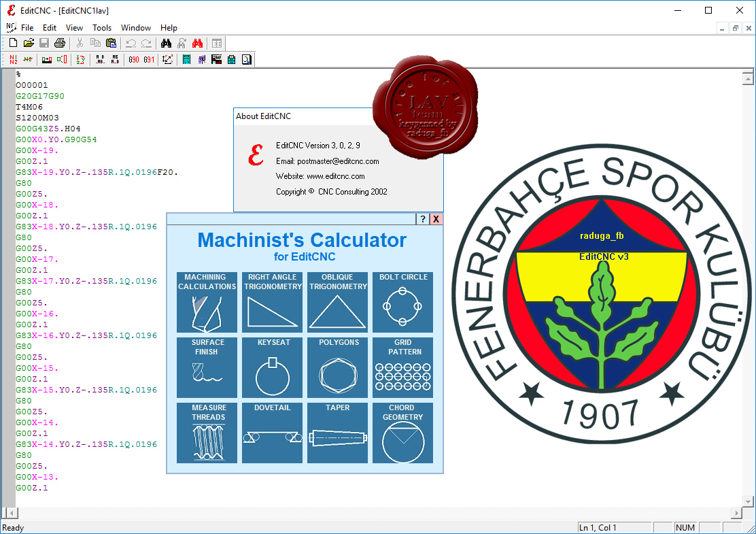The height and width of the screenshot is (534, 756).
Task: Click the code line G20G17G90
Action: point(39,96)
